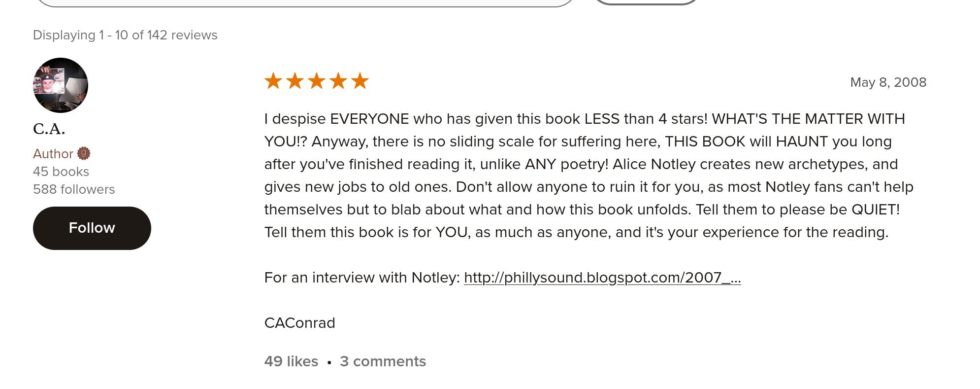980x389 pixels.
Task: Open the phillysound.blogspot.com interview link
Action: 602,278
